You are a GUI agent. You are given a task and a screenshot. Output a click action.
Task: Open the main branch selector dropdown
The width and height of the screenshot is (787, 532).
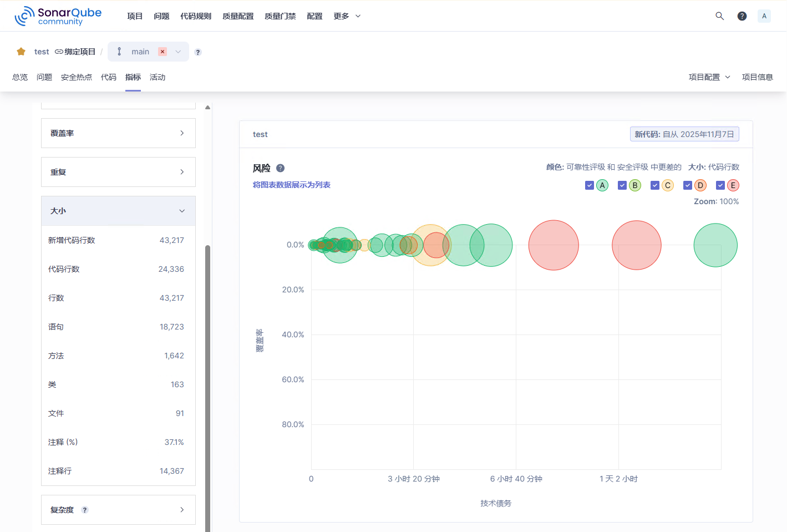[x=177, y=51]
